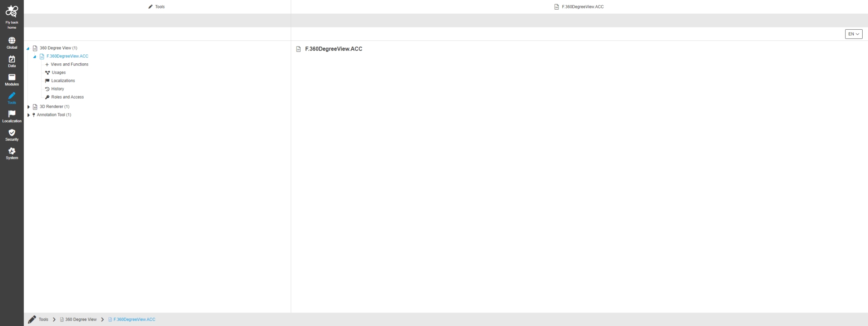Select History in the tree
Viewport: 868px width, 326px height.
point(58,89)
